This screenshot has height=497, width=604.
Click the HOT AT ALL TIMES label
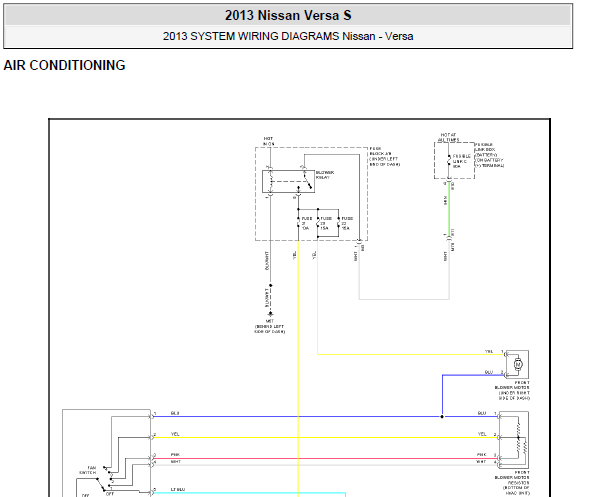(x=448, y=138)
